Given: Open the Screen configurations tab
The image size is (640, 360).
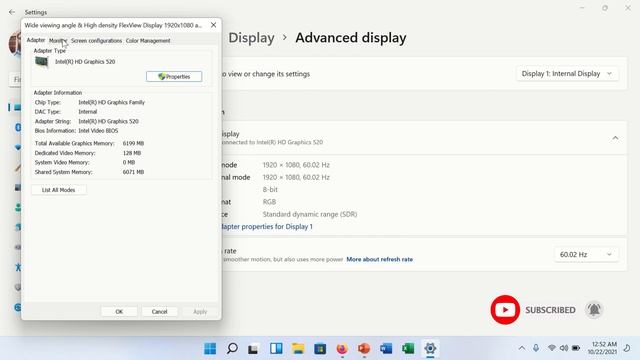Looking at the screenshot, I should pos(96,41).
